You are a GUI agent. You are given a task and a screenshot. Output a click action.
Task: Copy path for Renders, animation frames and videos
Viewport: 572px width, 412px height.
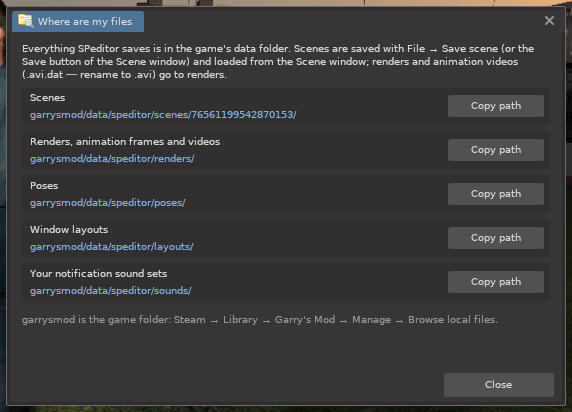(496, 150)
